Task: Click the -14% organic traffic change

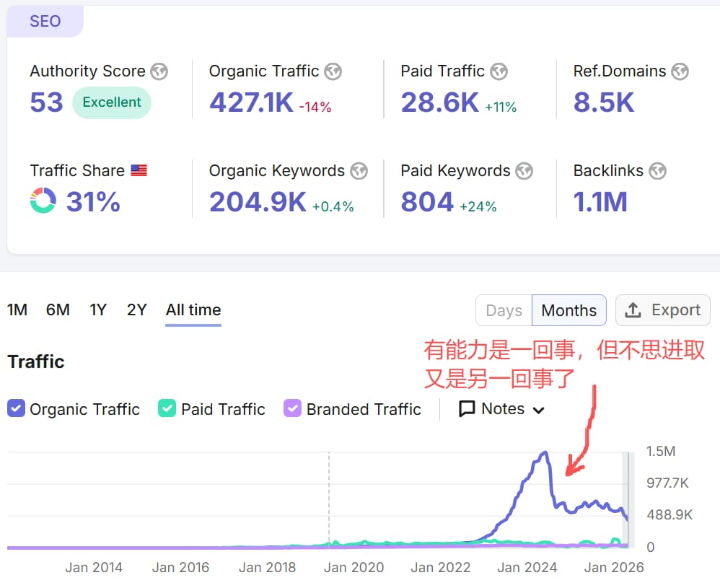Action: click(x=315, y=107)
